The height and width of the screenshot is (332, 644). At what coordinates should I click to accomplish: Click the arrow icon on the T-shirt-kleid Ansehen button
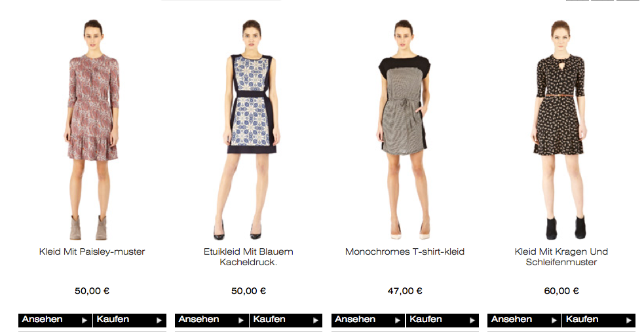coord(397,320)
